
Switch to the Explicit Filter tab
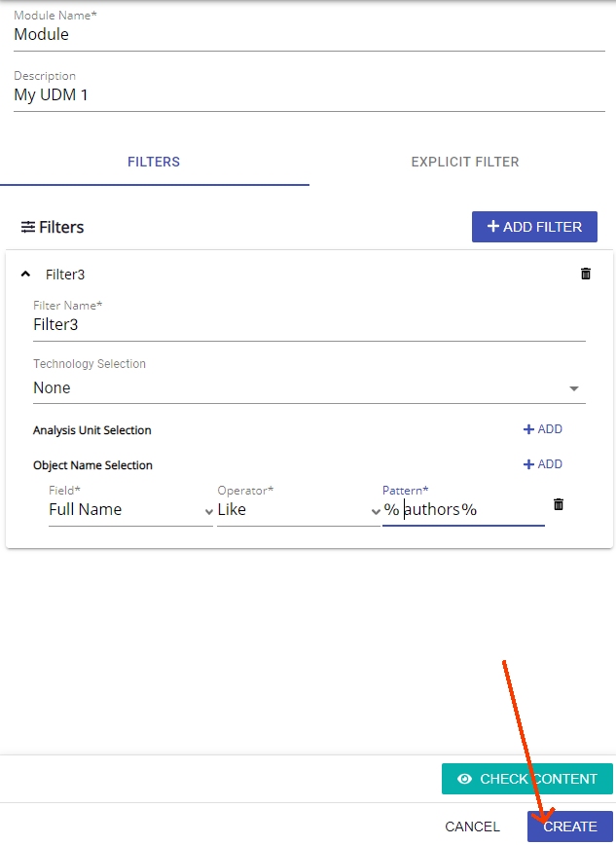(x=464, y=162)
